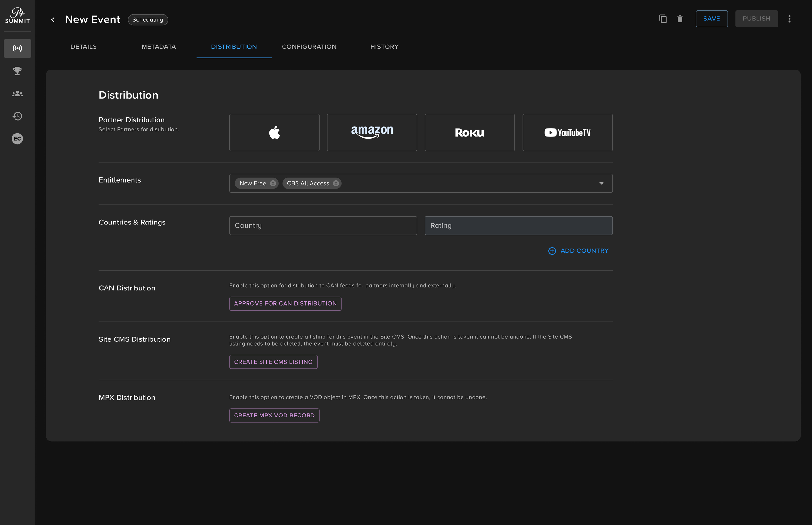This screenshot has width=812, height=525.
Task: Toggle the Apple partner tile
Action: pyautogui.click(x=274, y=133)
